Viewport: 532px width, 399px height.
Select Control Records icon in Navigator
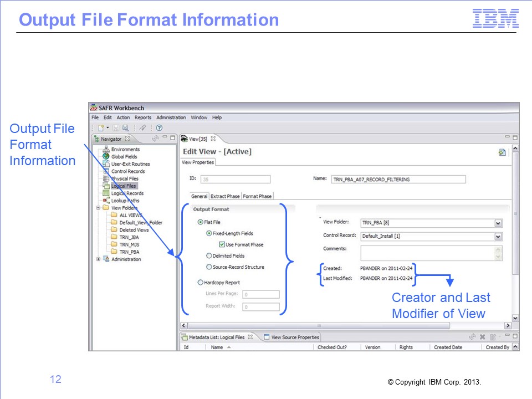106,171
